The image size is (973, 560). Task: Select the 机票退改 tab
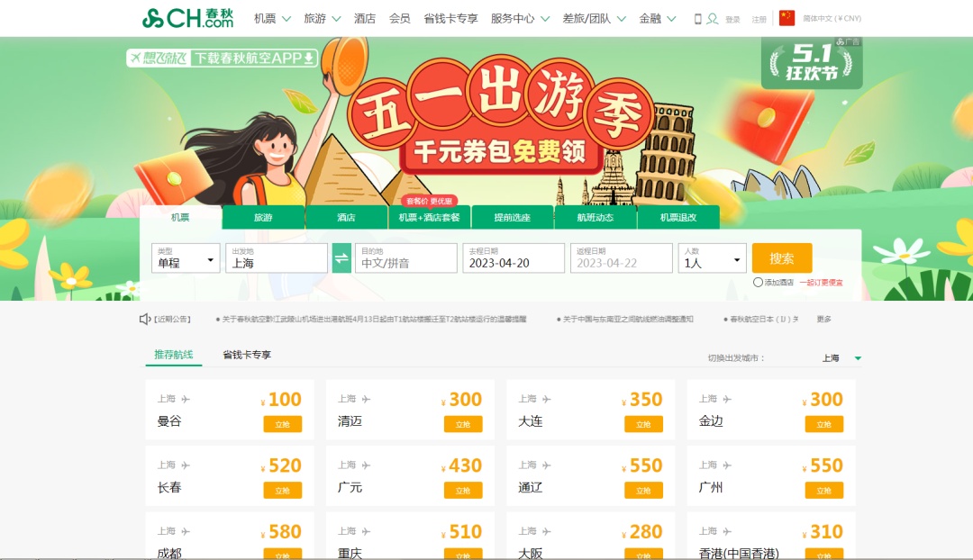coord(678,217)
